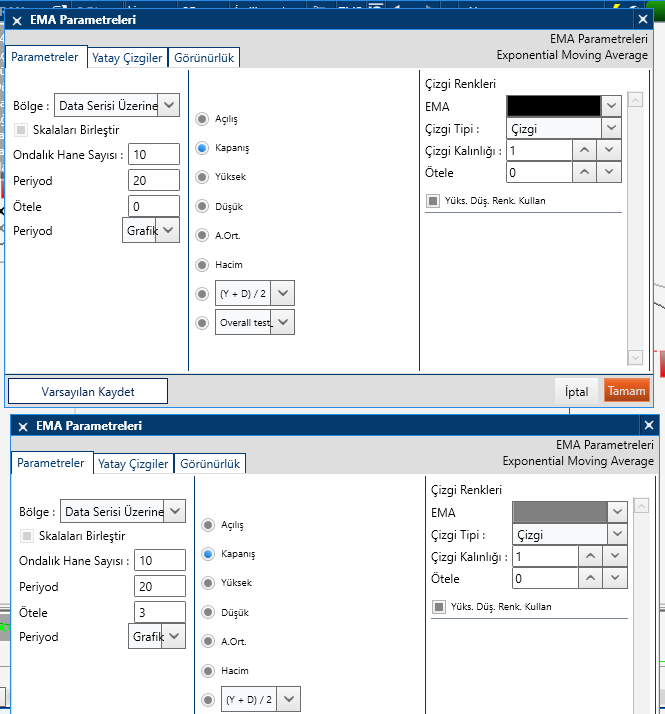Select the Açılış radio button in upper dialog

tap(201, 119)
